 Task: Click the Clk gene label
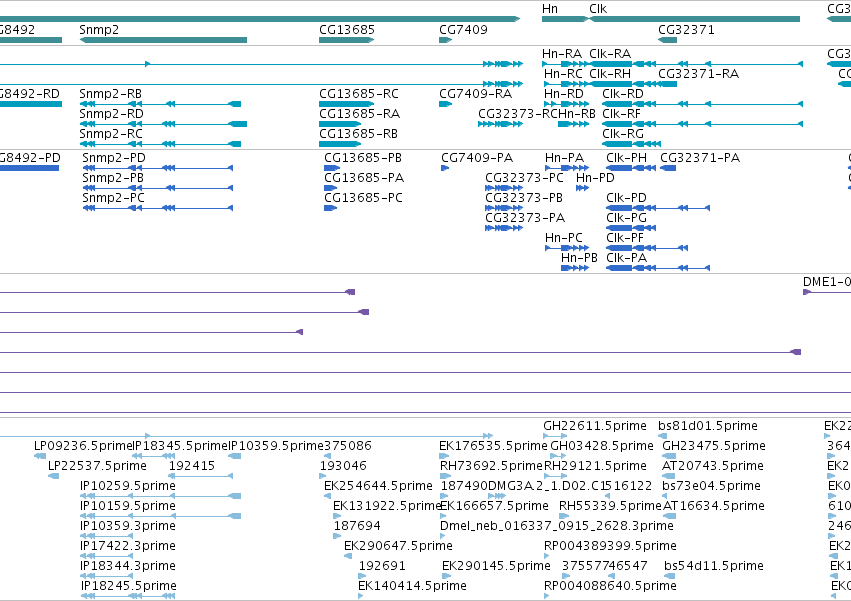(x=598, y=9)
